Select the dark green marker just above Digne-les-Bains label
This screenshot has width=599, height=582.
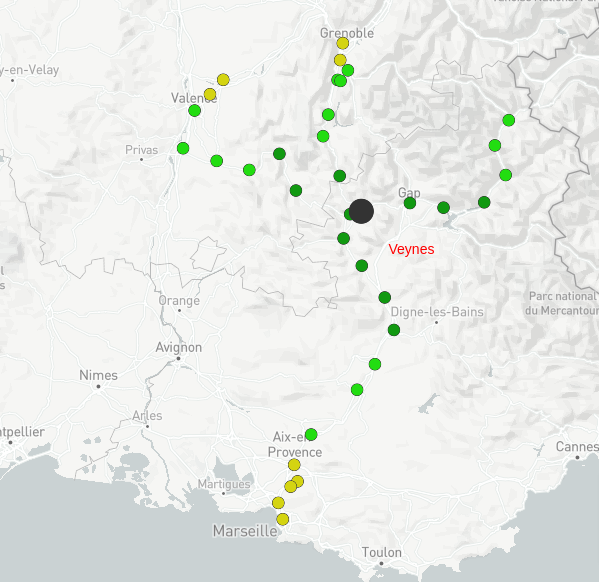385,297
